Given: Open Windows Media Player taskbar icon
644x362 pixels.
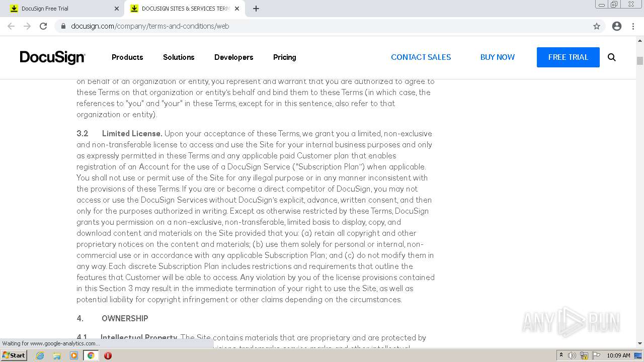Looking at the screenshot, I should tap(74, 355).
